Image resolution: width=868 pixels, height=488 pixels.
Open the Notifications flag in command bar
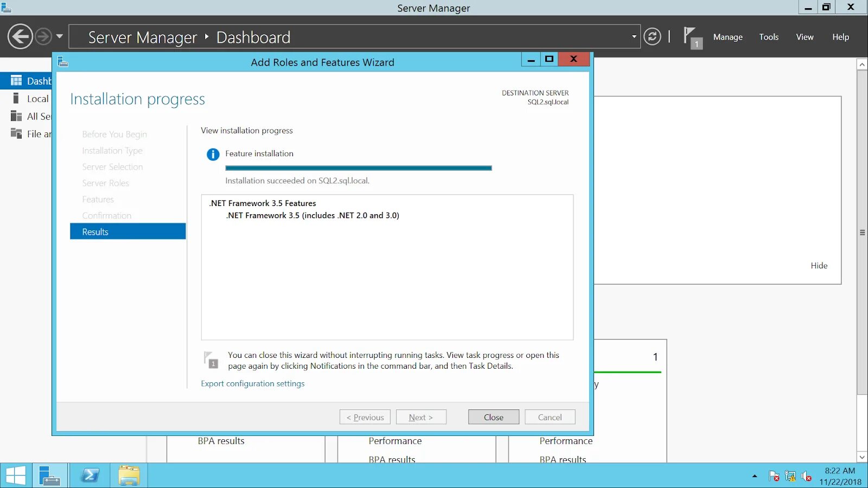pos(692,37)
